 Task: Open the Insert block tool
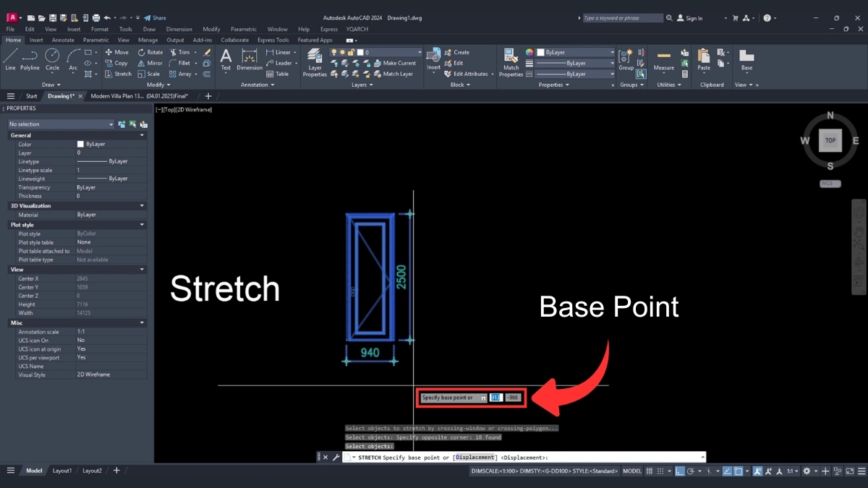pyautogui.click(x=433, y=59)
